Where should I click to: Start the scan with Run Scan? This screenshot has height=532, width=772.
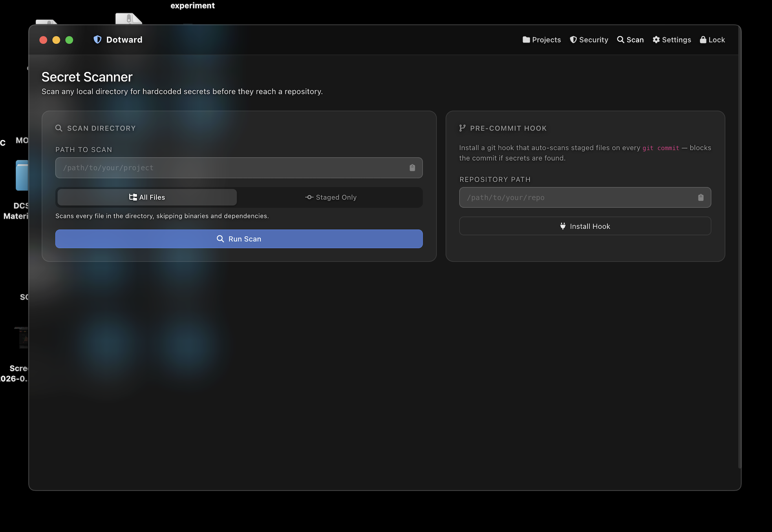(x=239, y=239)
